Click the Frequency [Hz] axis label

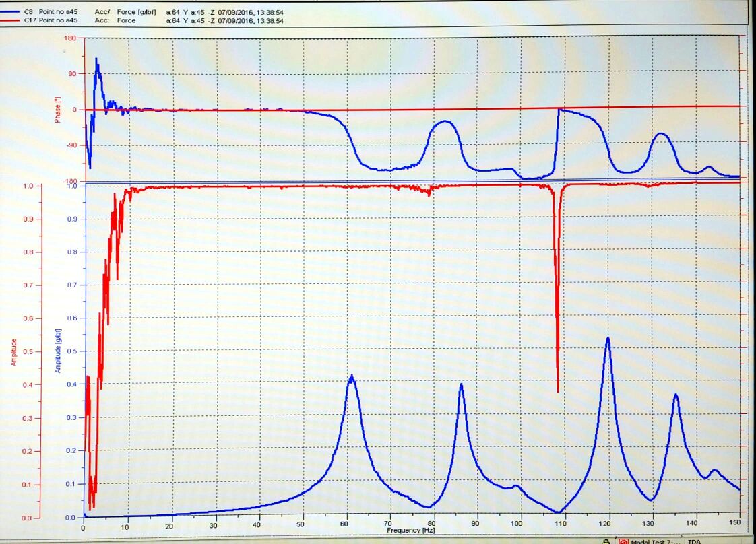coord(410,530)
